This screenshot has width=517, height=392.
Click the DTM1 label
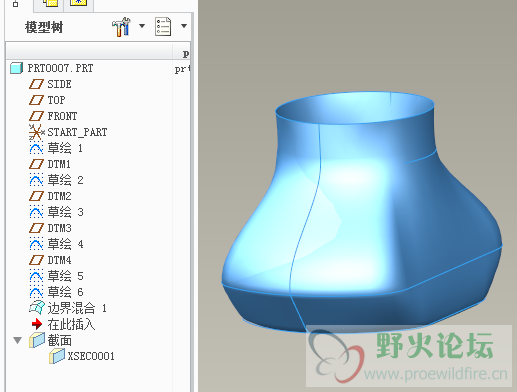tap(59, 164)
